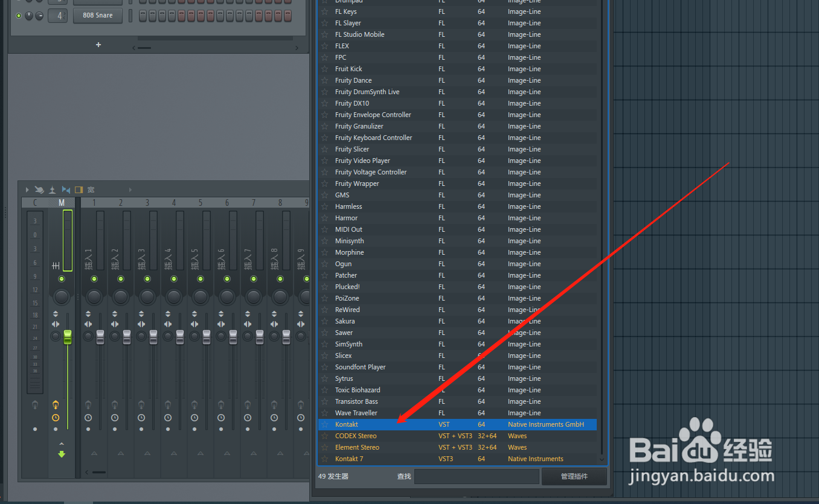The image size is (819, 504).
Task: Route insert 7 send arrow
Action: tap(254, 453)
